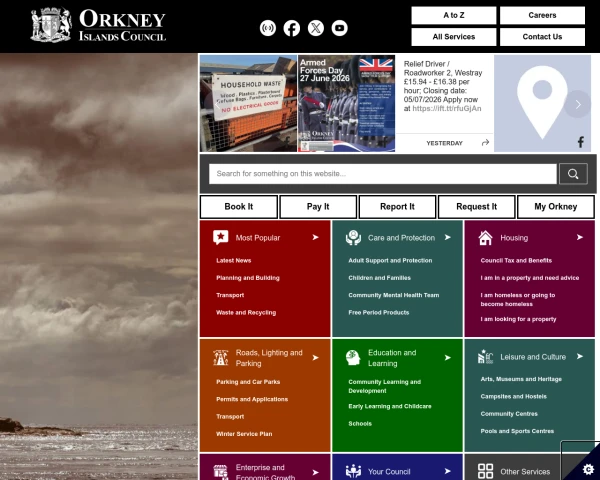Click the Housing house icon
Image resolution: width=600 pixels, height=480 pixels.
tap(485, 238)
